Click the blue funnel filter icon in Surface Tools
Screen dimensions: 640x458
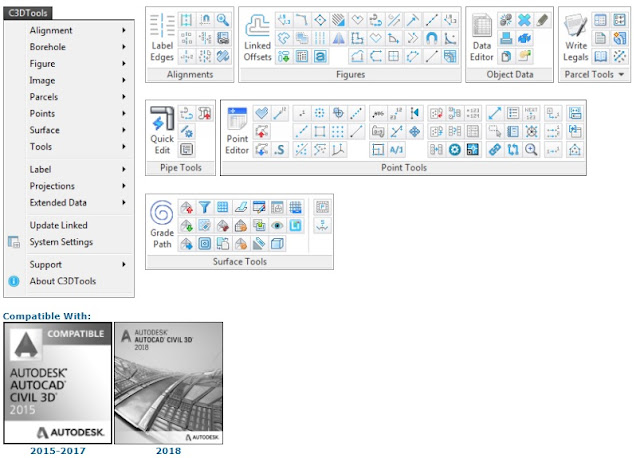tap(204, 207)
